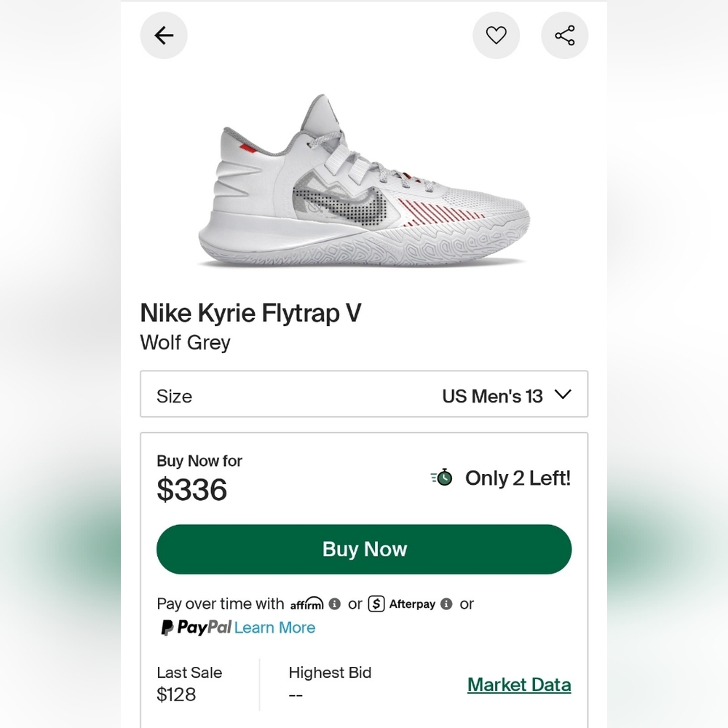Click the Affirm payment logo
Screen dimensions: 728x728
click(x=306, y=604)
